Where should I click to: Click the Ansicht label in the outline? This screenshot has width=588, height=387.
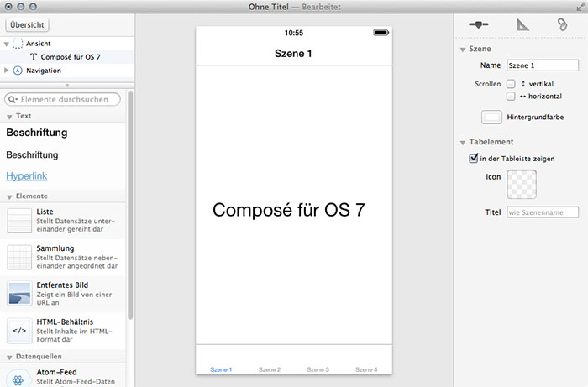39,44
